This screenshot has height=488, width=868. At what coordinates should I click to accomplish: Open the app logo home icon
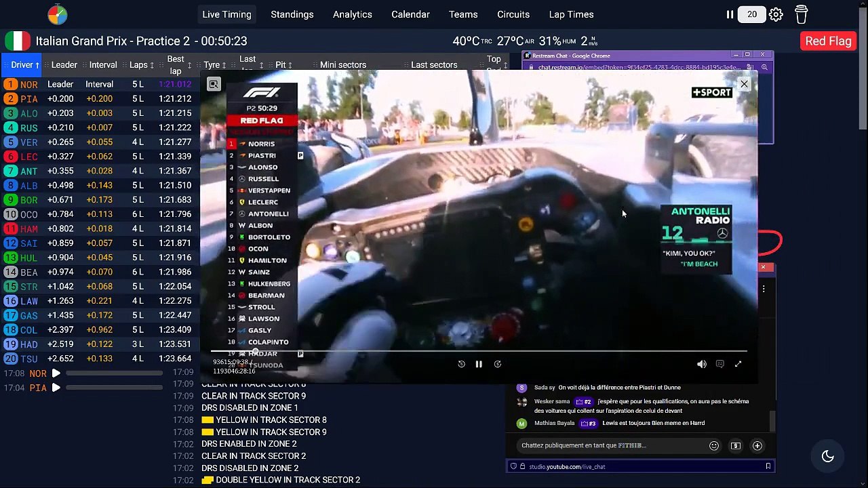pos(58,14)
